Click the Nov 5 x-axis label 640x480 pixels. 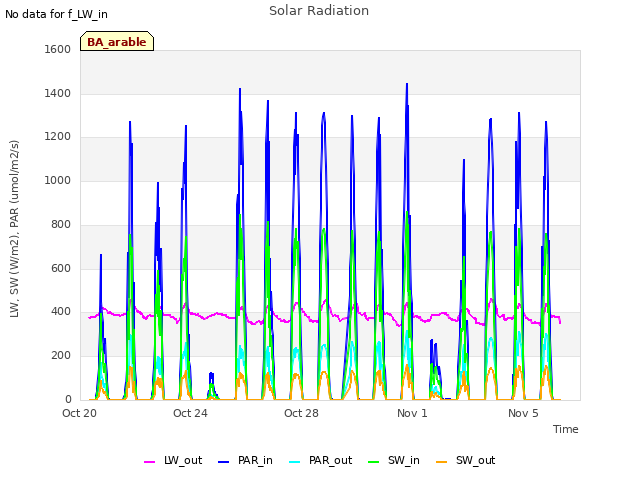[x=523, y=413]
